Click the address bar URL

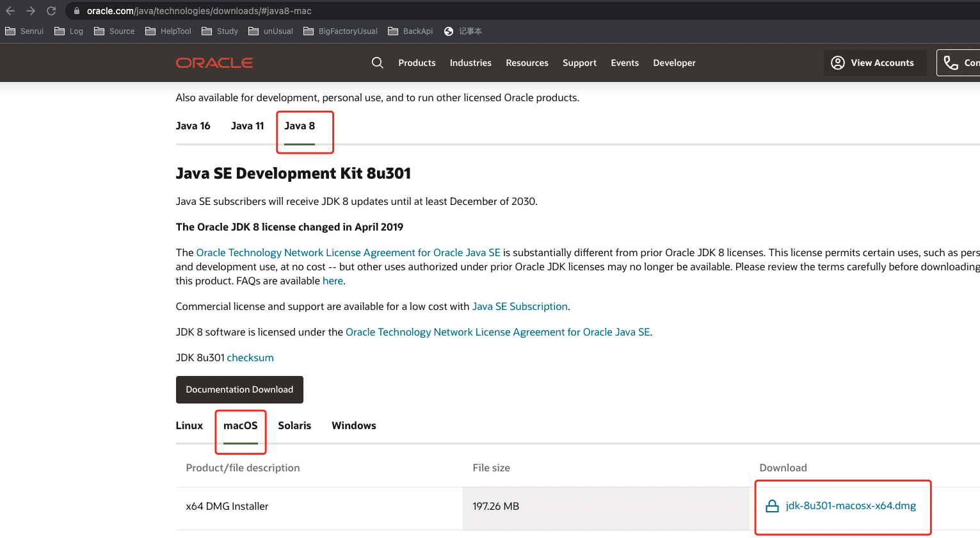[x=199, y=11]
